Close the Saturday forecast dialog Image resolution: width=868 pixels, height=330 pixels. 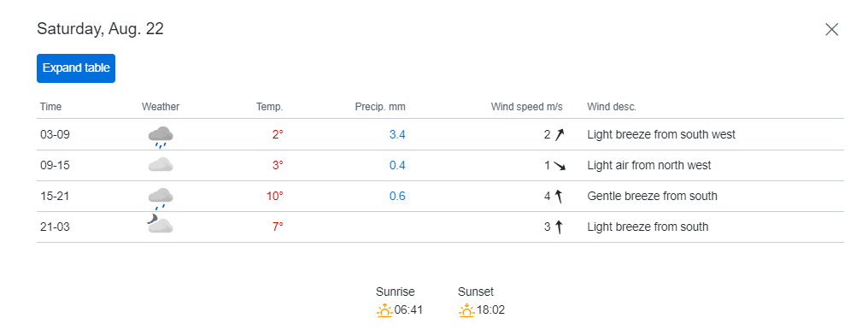point(831,29)
